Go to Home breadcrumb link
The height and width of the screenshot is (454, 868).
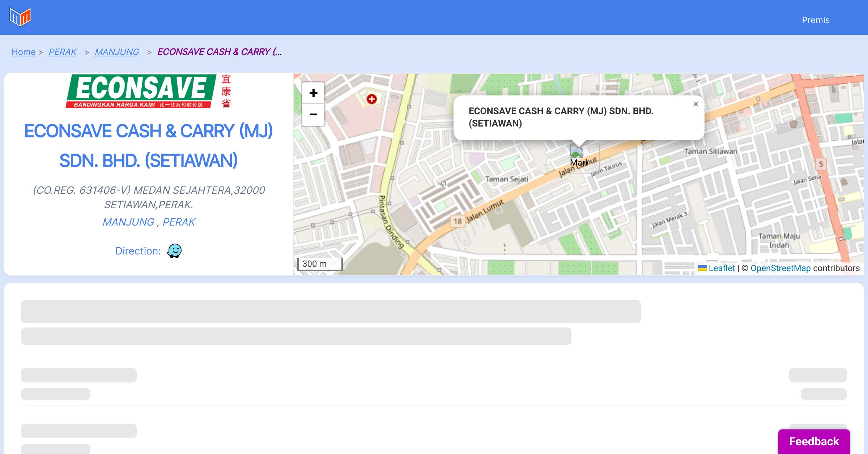[24, 52]
